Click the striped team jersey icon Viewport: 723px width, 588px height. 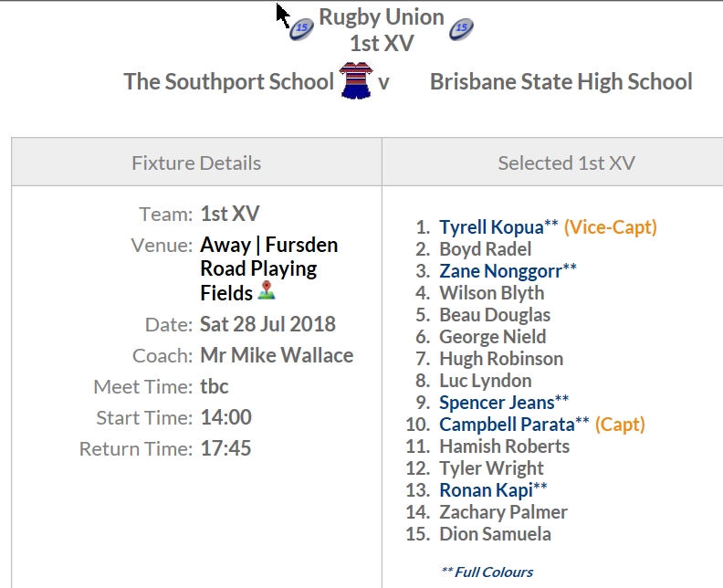click(x=355, y=80)
